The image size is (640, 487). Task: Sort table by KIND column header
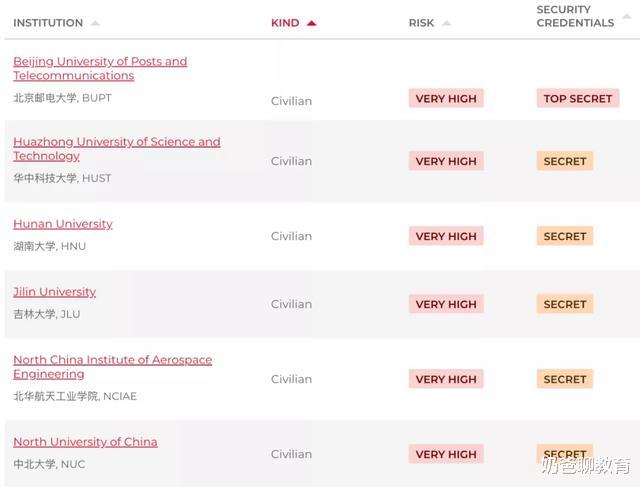click(x=285, y=23)
